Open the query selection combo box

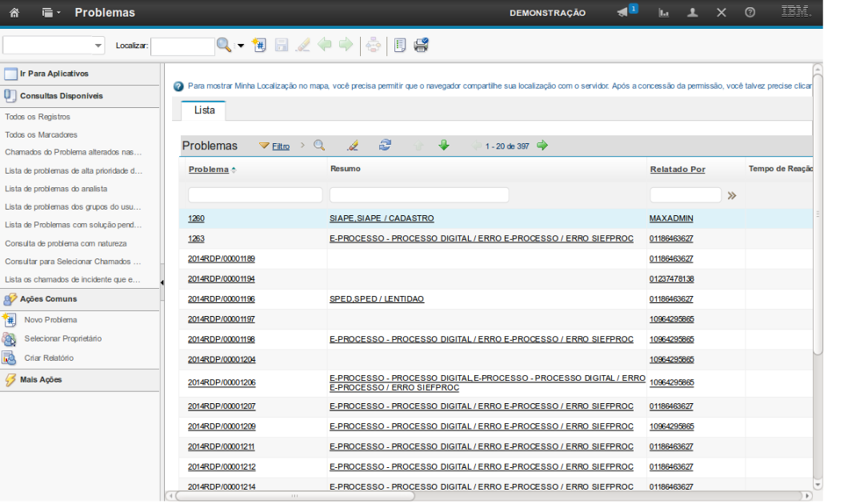click(x=54, y=46)
